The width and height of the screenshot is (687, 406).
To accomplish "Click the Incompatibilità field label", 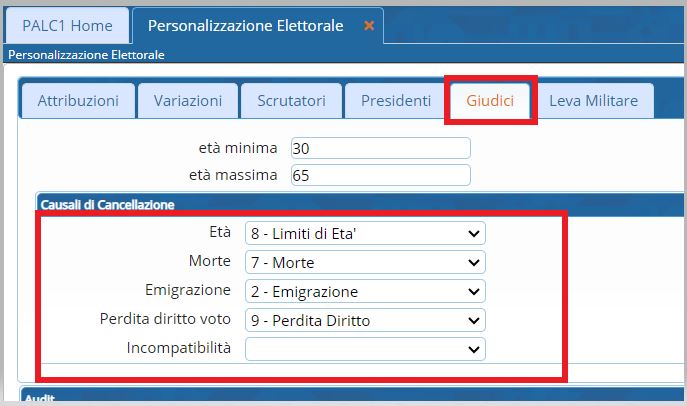I will tap(179, 349).
